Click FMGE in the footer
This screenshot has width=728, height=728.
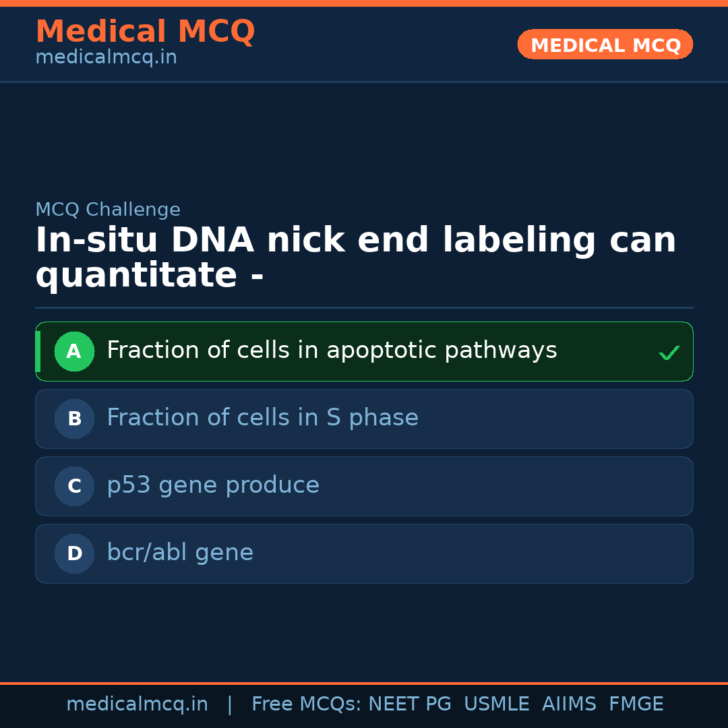636,704
